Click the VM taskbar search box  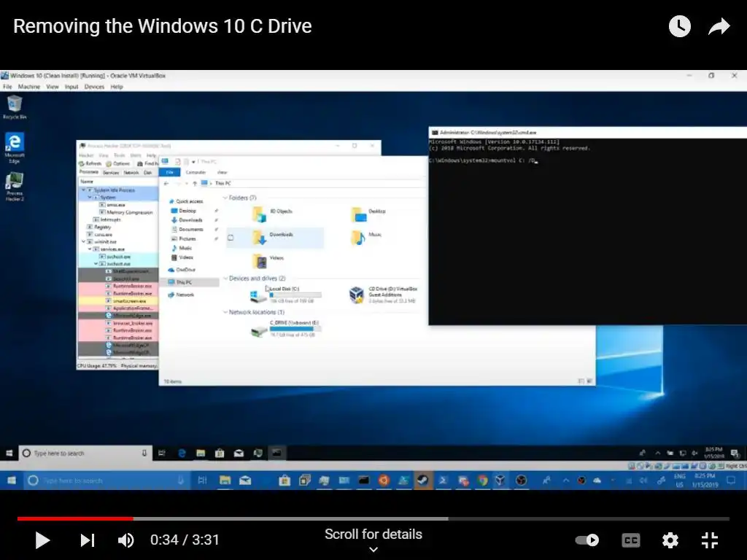[86, 453]
